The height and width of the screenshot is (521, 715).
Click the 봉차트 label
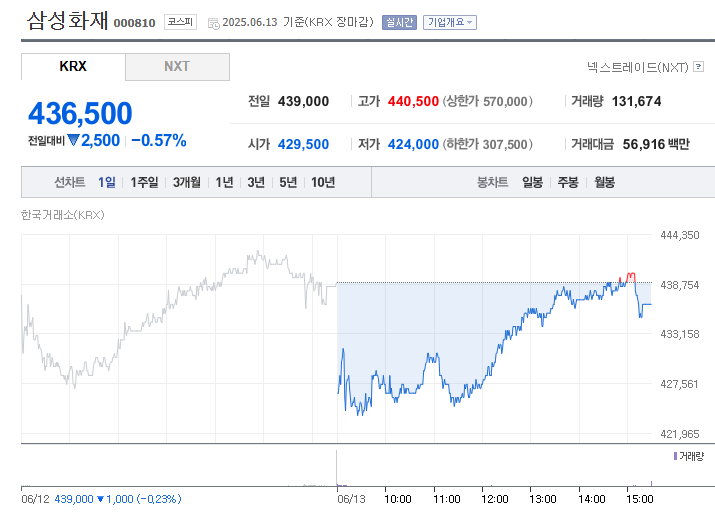(492, 182)
